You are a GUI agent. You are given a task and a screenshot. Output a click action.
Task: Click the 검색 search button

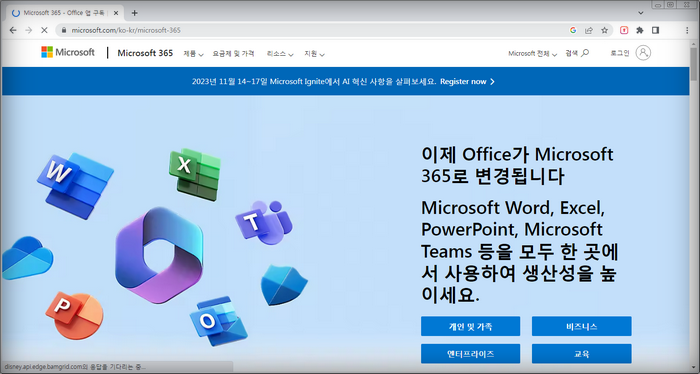pos(577,53)
